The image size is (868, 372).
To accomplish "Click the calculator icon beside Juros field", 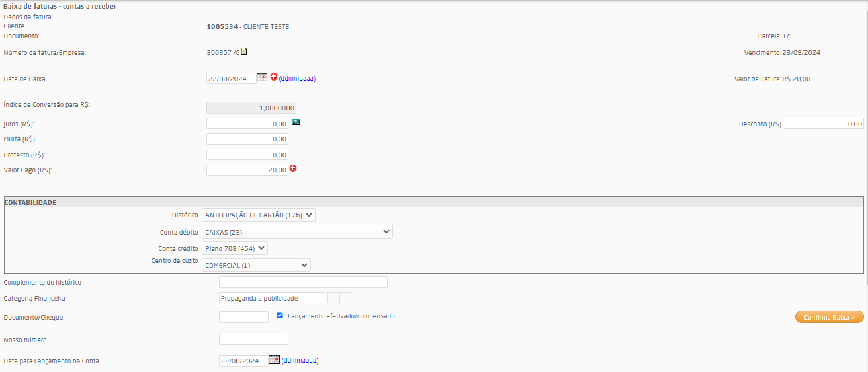I will point(296,122).
